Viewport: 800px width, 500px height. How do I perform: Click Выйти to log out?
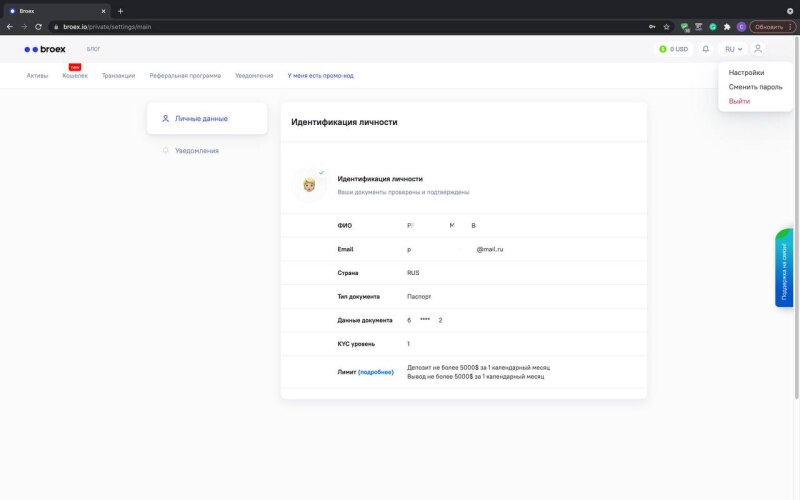[739, 101]
